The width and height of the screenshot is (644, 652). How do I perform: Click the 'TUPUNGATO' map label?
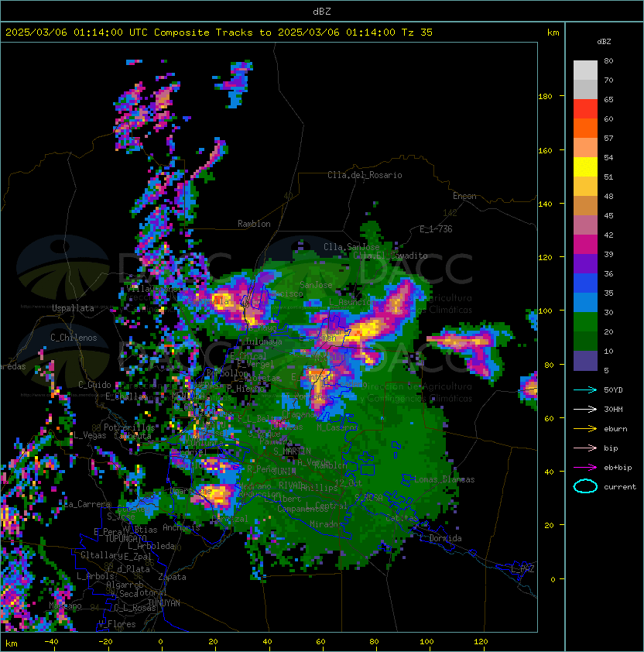tap(125, 539)
